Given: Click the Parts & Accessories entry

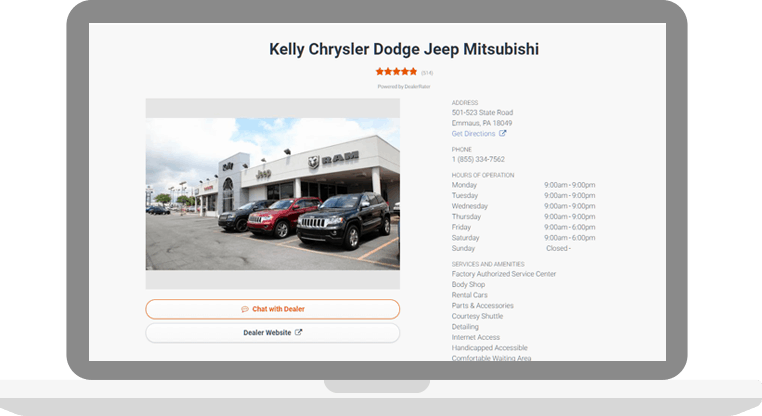Looking at the screenshot, I should coord(483,306).
